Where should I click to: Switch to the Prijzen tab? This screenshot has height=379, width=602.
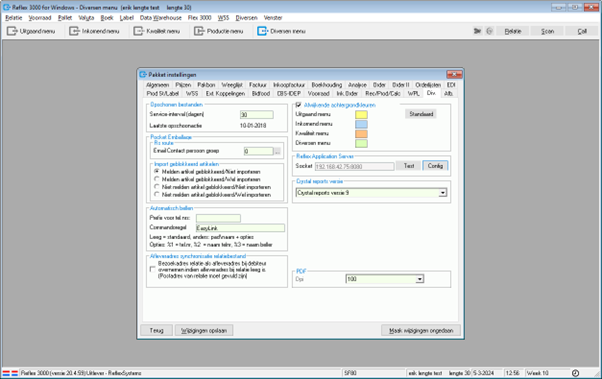183,85
